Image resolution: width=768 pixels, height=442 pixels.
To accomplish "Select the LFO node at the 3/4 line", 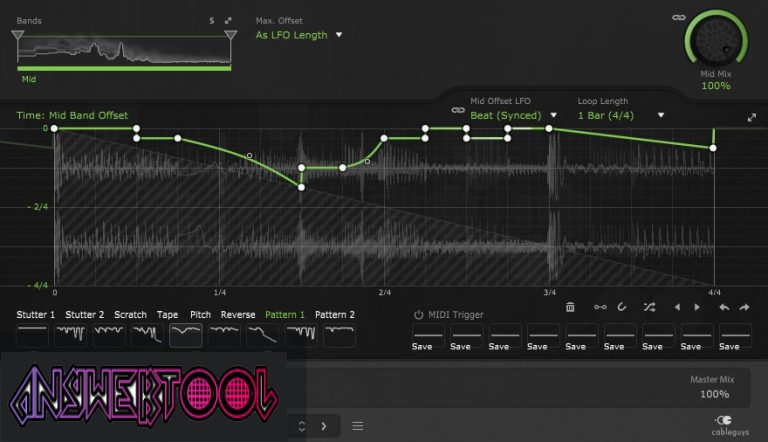I will click(549, 128).
